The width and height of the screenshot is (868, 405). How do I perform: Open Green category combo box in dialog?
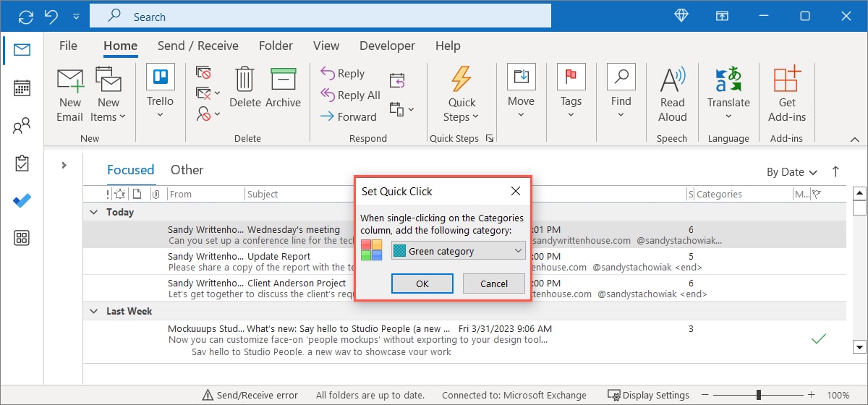click(x=458, y=251)
